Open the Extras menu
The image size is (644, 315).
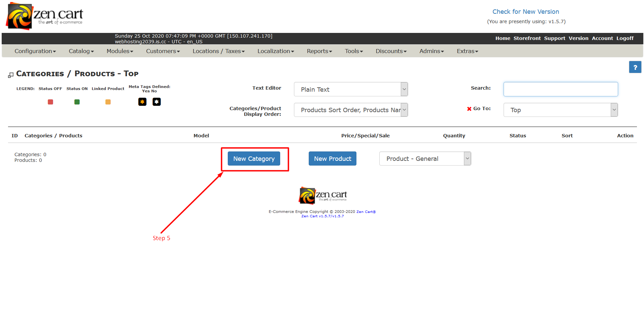click(x=467, y=51)
